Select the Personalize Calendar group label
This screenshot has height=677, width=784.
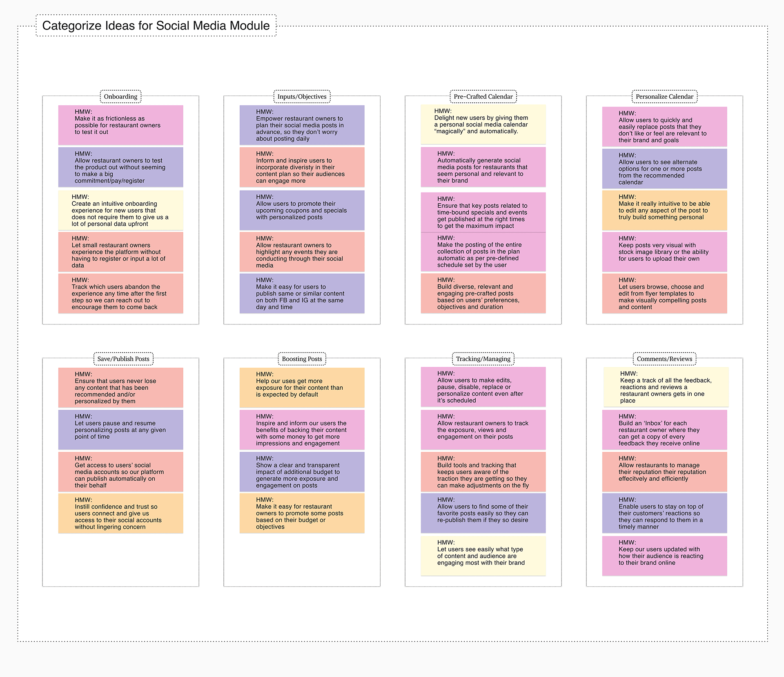[x=664, y=97]
